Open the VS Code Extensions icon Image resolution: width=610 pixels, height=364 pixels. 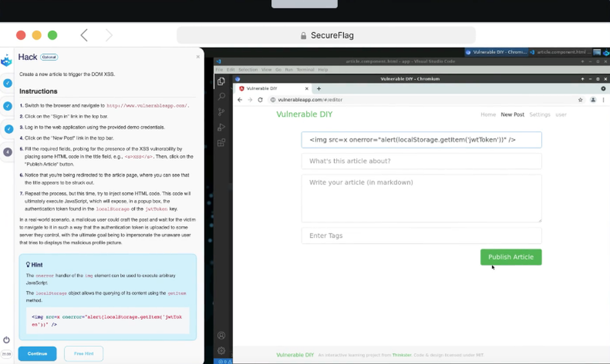click(221, 143)
